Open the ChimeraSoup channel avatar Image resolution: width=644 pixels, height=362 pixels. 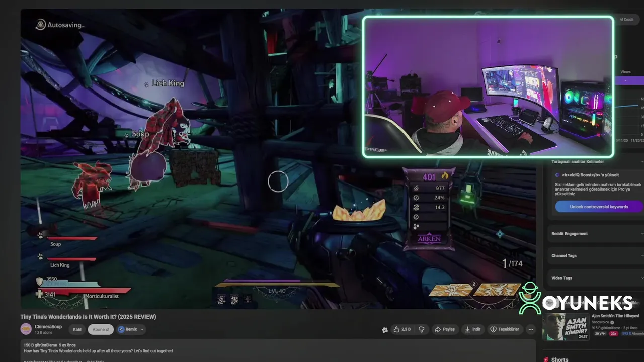[x=26, y=329]
